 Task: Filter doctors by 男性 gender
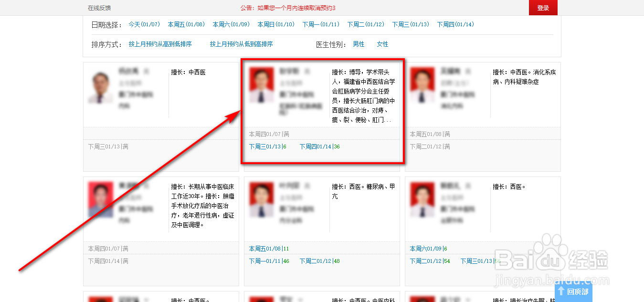pos(359,44)
